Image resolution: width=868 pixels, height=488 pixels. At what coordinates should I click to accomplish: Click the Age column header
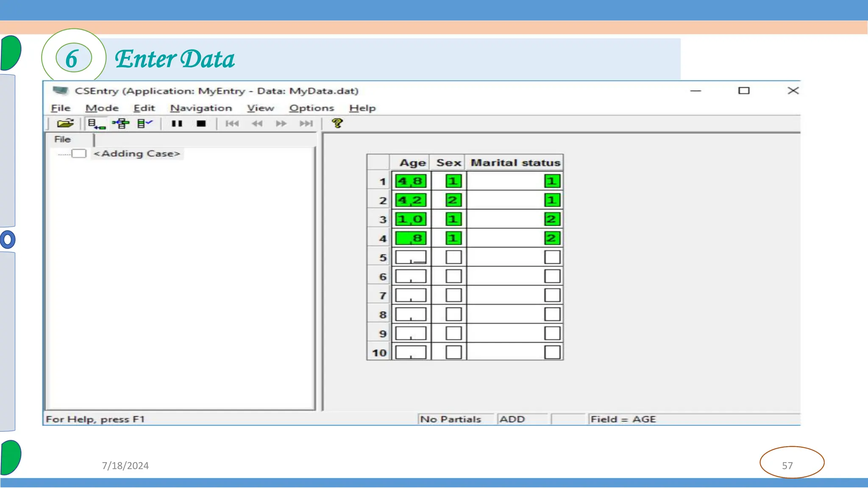coord(411,163)
